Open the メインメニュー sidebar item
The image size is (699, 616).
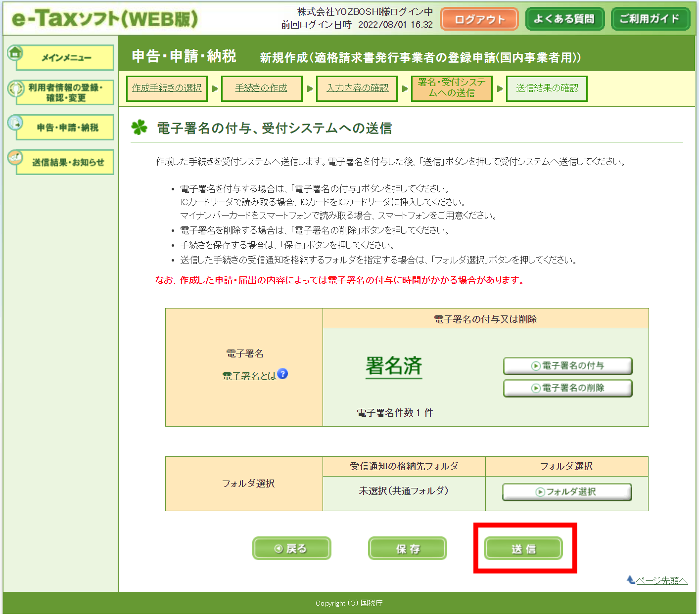pos(65,58)
